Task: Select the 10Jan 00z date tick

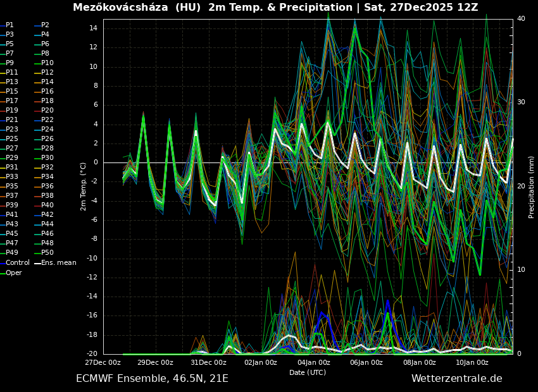Action: [472, 363]
